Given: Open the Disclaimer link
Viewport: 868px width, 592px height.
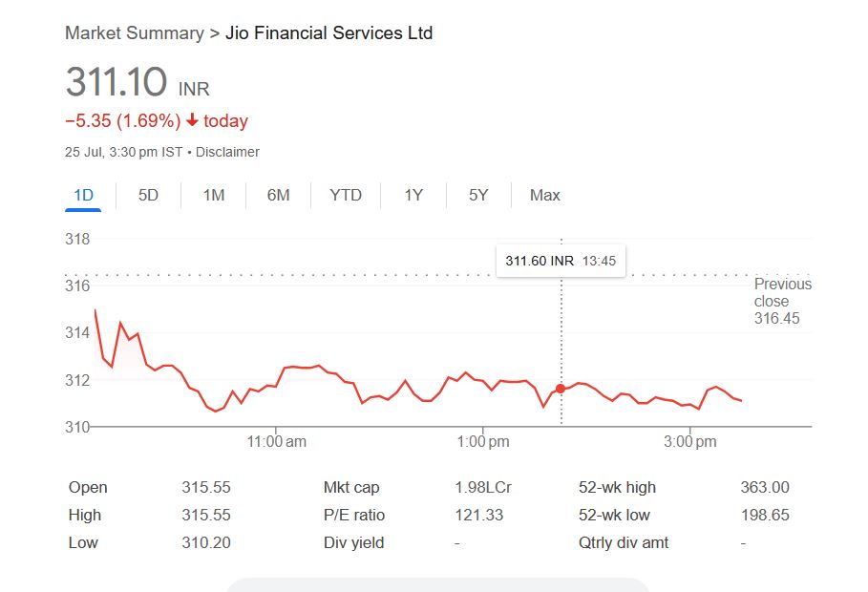Looking at the screenshot, I should point(227,152).
